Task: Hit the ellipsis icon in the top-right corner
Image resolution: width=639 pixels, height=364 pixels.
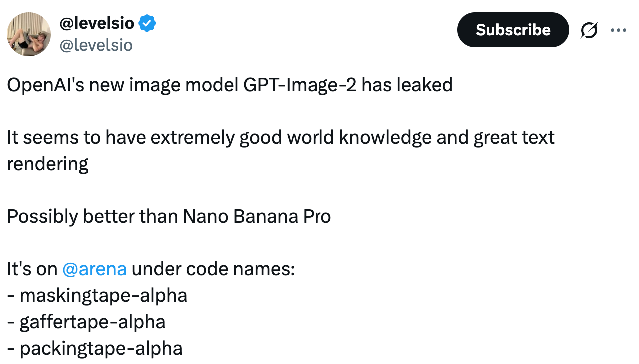Action: point(618,30)
